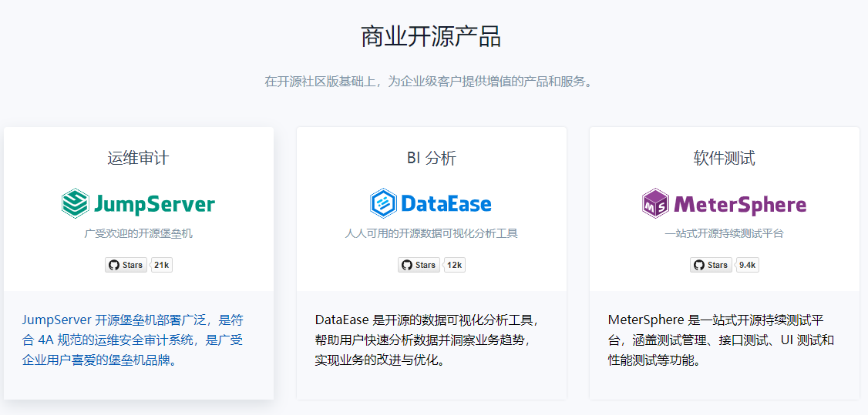The width and height of the screenshot is (868, 415).
Task: Open the MeterSphere wordmark text
Action: (x=740, y=205)
